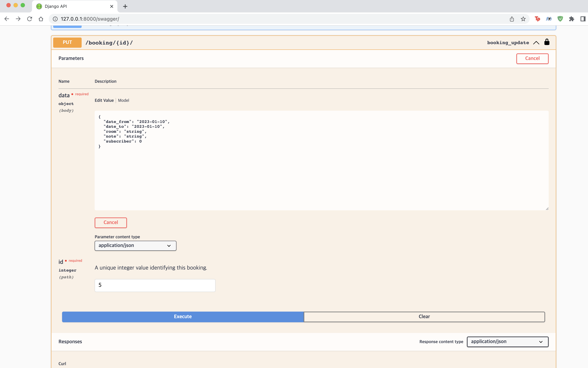Open a new browser tab

(125, 6)
